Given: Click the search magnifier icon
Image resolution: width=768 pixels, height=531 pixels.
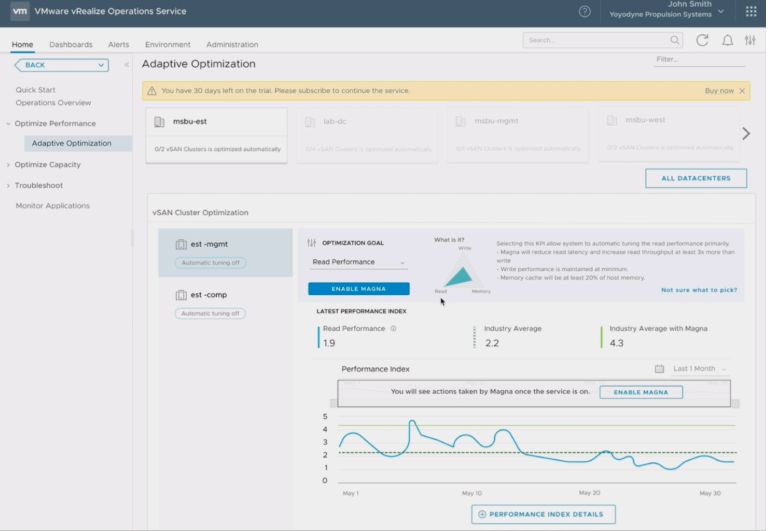Looking at the screenshot, I should [x=675, y=40].
